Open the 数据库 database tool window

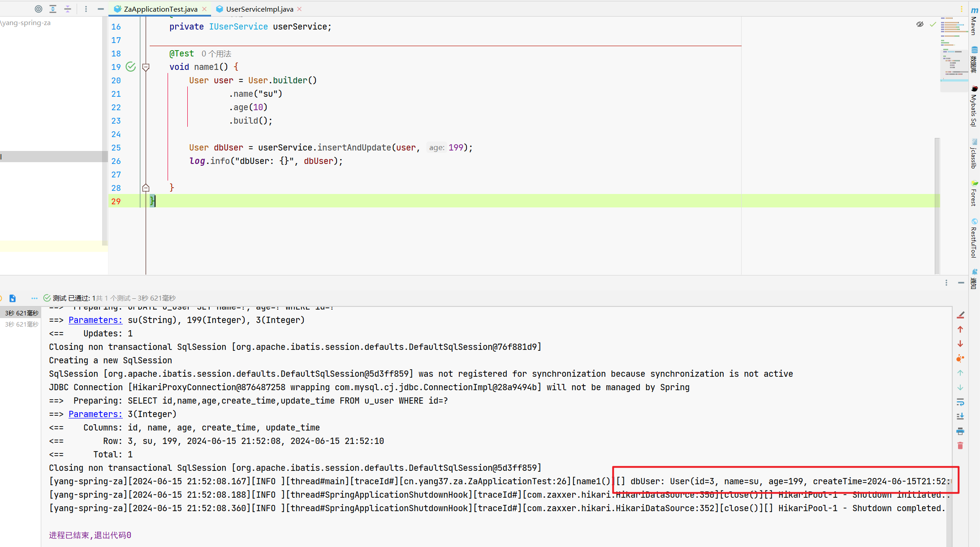[x=974, y=59]
